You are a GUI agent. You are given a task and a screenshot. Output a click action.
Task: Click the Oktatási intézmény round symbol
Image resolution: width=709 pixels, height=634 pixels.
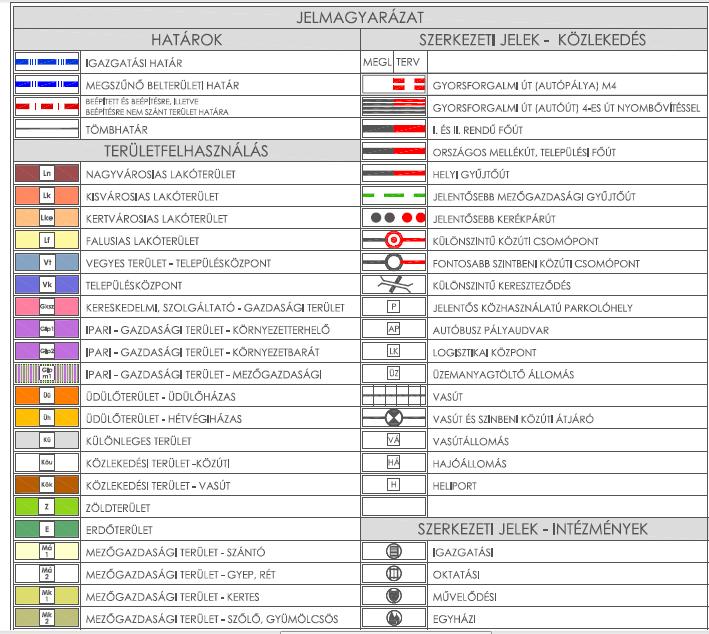click(394, 573)
